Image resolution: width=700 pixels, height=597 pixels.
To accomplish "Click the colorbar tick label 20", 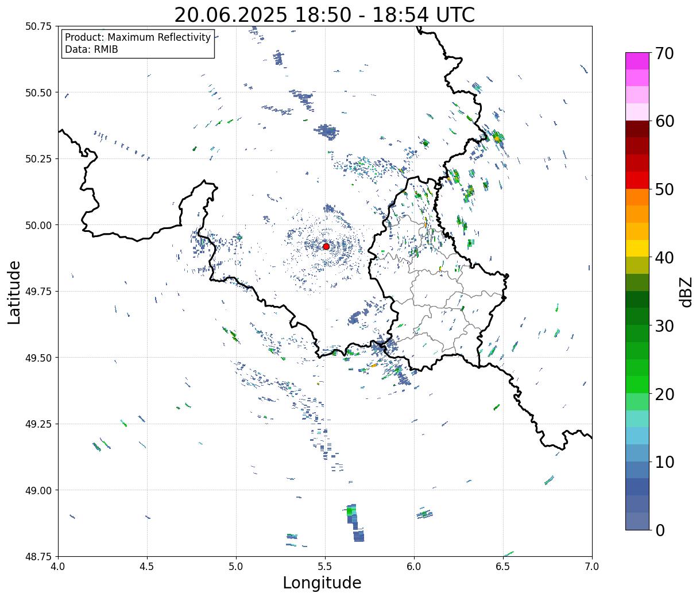I will [x=664, y=394].
